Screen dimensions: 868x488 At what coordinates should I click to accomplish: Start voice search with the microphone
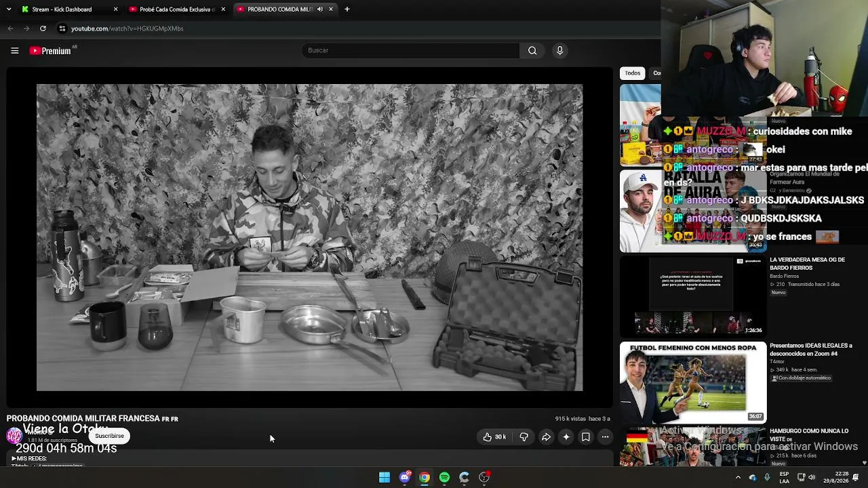point(559,50)
